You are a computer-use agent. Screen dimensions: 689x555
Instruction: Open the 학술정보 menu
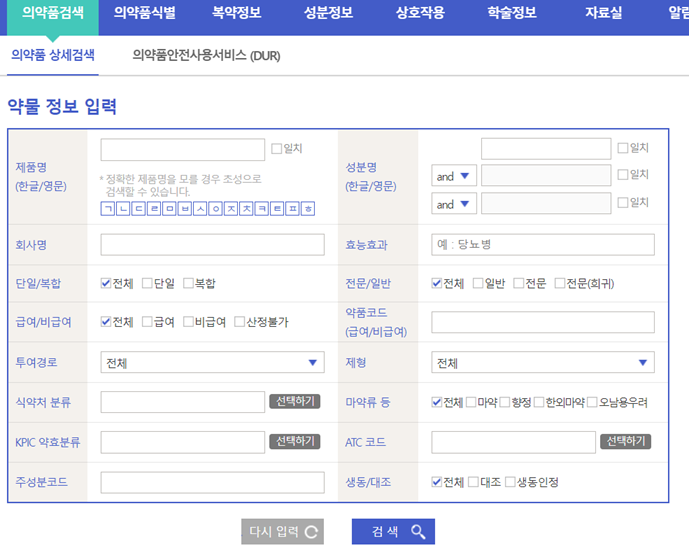[x=512, y=12]
